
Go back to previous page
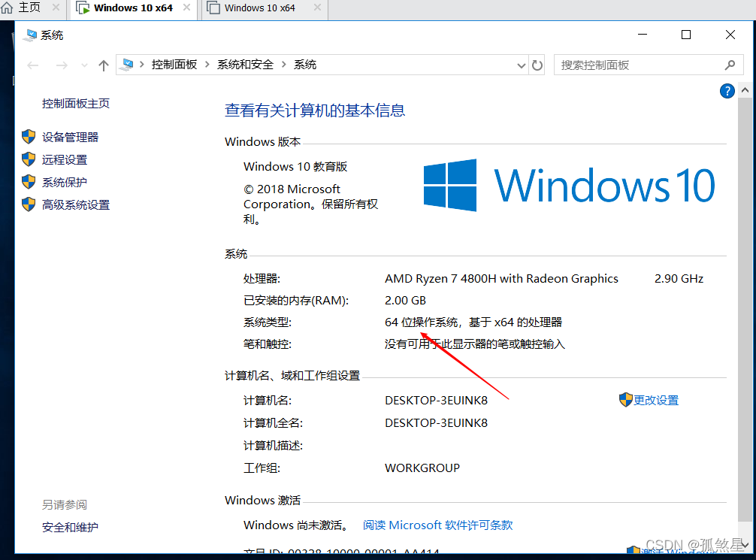click(33, 65)
